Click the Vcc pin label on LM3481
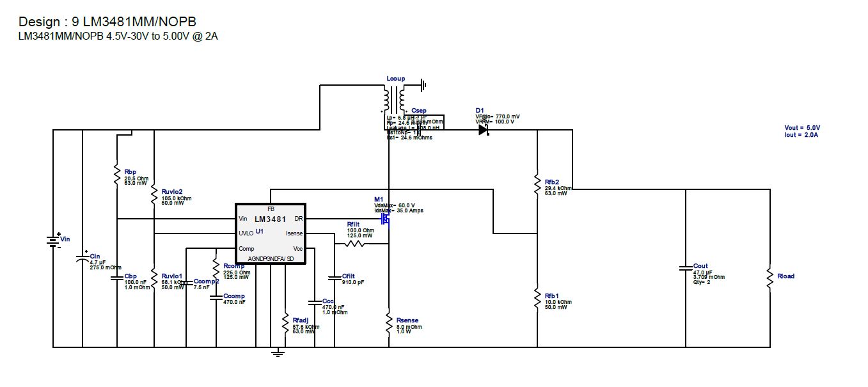The width and height of the screenshot is (868, 387). coord(298,249)
